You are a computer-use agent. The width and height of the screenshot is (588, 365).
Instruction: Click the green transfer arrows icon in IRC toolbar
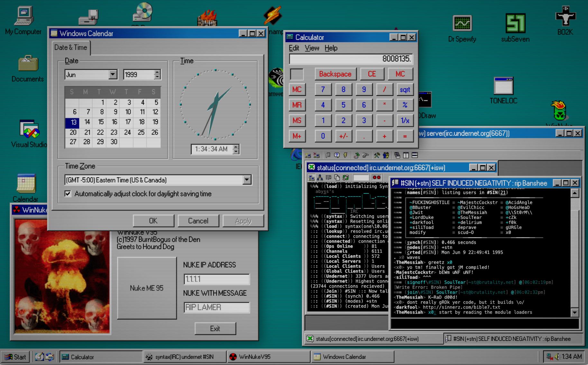356,155
